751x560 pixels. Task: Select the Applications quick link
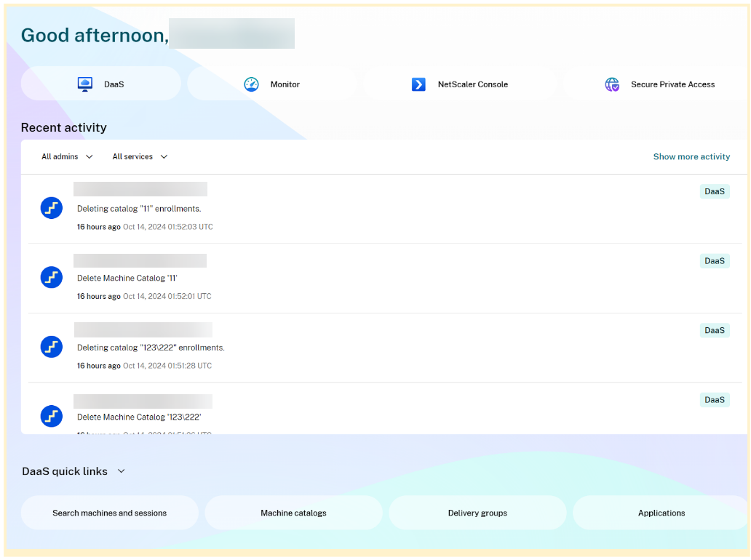click(x=661, y=513)
